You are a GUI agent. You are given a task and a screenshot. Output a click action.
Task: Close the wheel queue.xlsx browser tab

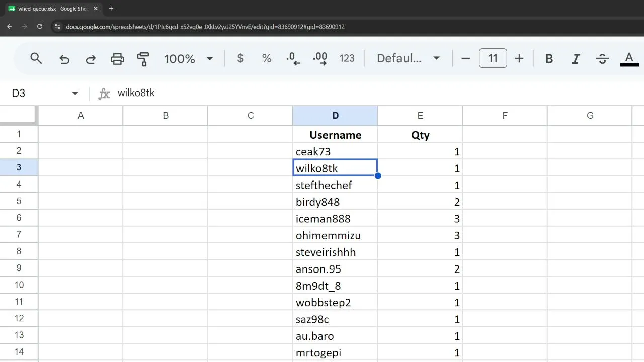(x=96, y=9)
